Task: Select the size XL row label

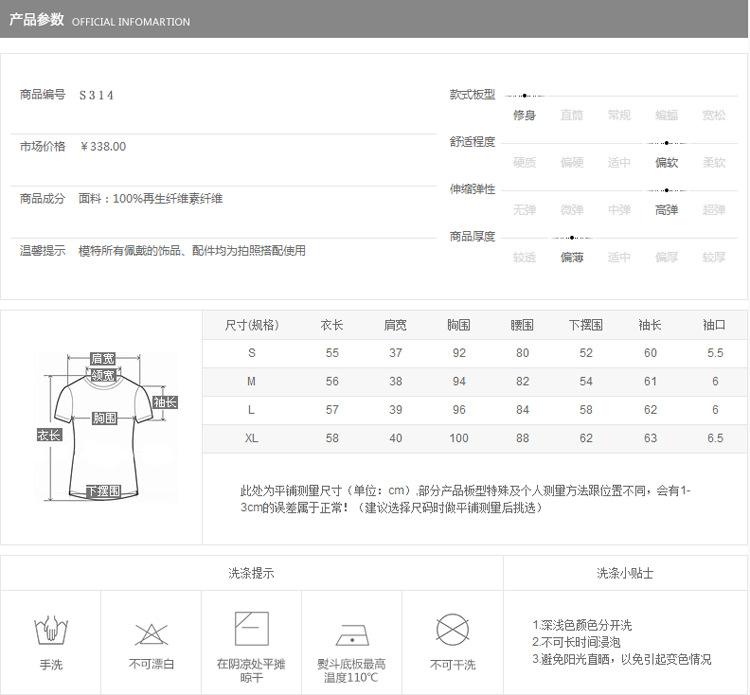Action: click(251, 438)
